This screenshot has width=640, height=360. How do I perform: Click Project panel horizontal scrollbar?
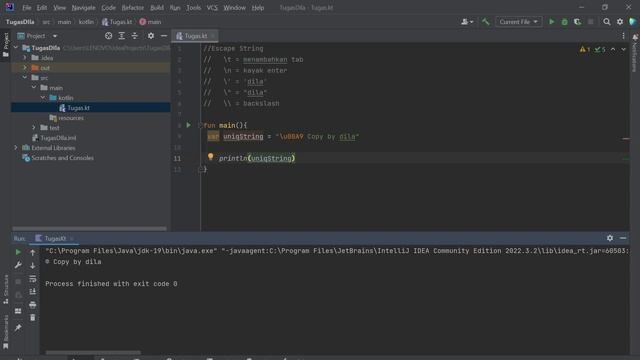point(89,229)
